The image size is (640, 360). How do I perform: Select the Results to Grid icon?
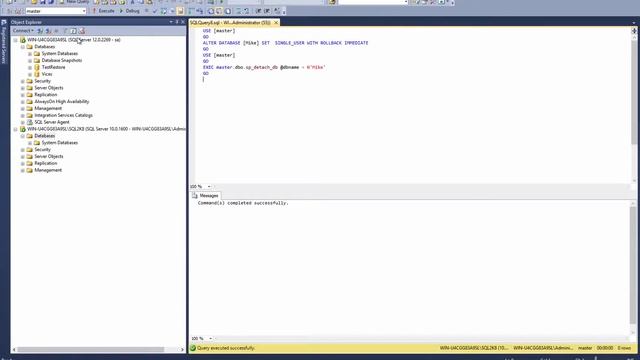(x=219, y=11)
